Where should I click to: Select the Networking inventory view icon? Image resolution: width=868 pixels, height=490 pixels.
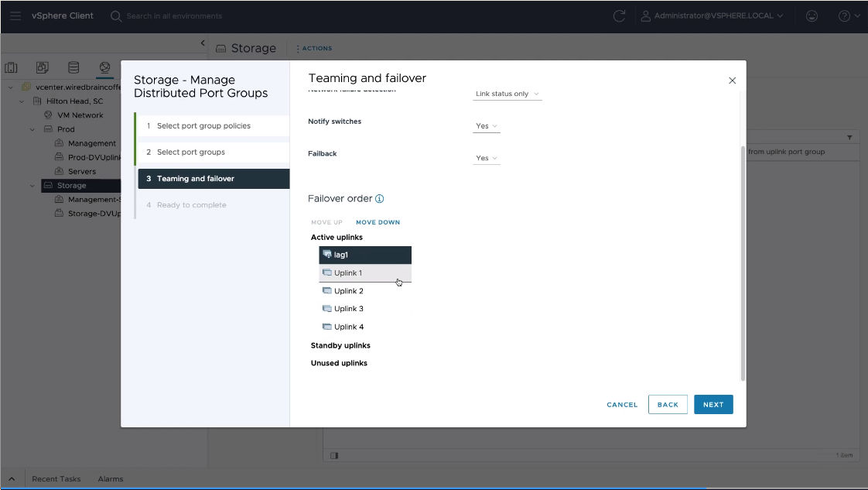104,68
